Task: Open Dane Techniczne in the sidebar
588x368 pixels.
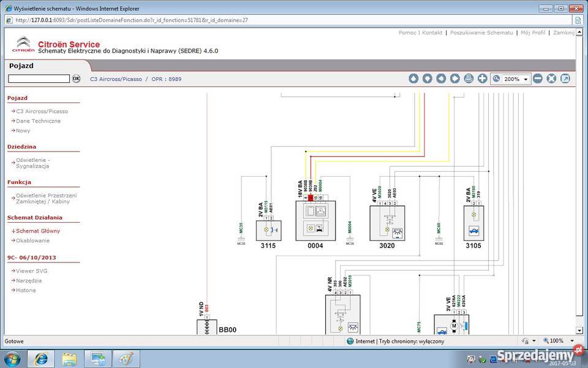Action: point(38,121)
